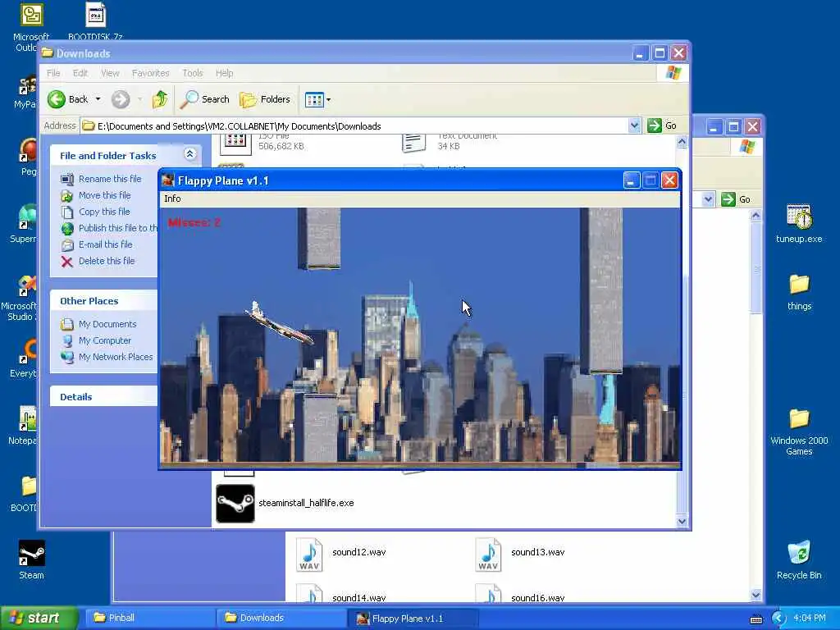Collapse the File and Folder Tasks panel

pos(189,154)
